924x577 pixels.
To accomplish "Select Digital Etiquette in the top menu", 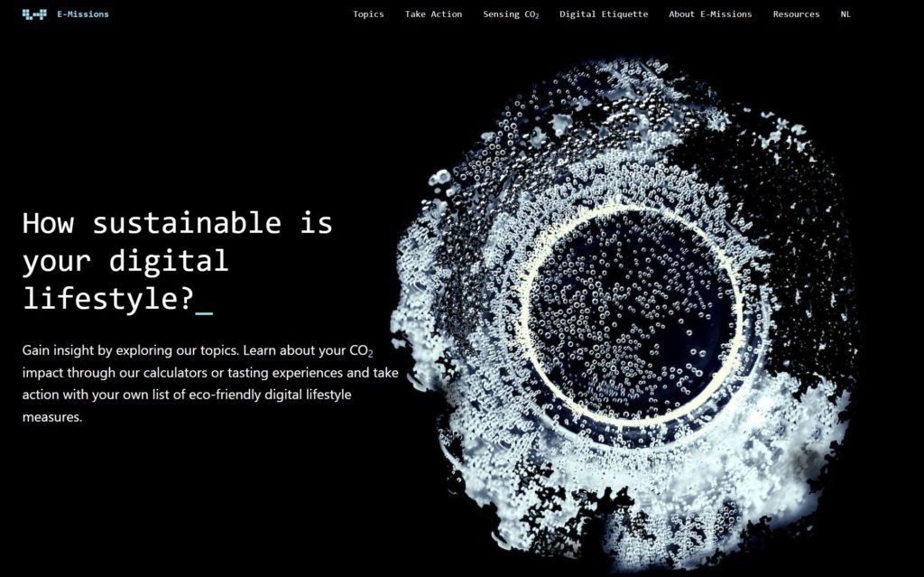I will click(x=604, y=14).
